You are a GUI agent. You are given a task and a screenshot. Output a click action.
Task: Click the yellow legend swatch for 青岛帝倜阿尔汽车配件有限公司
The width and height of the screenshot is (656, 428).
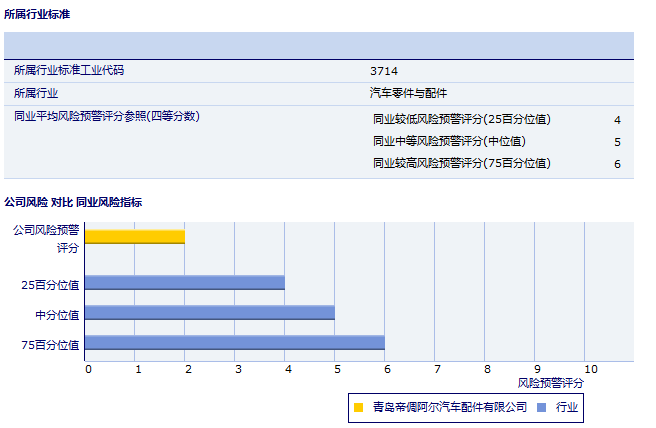[x=359, y=407]
